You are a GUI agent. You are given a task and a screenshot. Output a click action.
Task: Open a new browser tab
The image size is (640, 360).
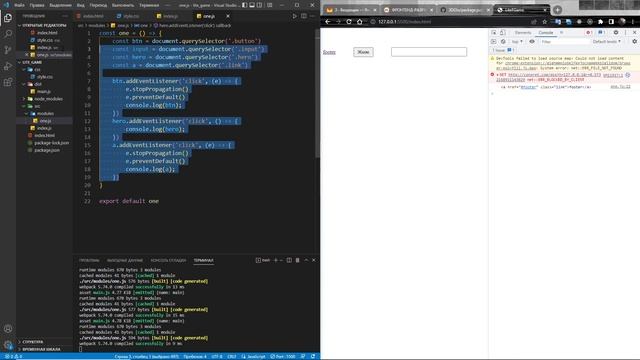tap(558, 9)
